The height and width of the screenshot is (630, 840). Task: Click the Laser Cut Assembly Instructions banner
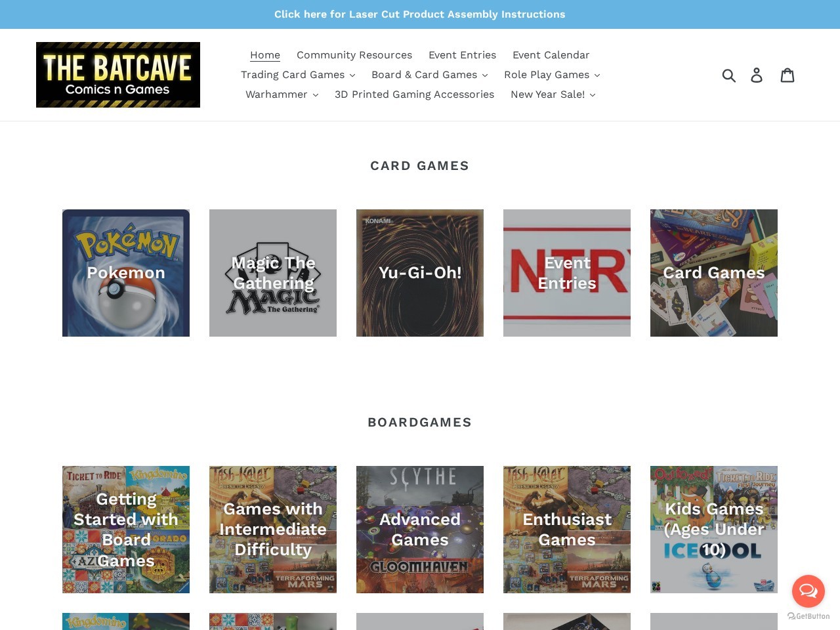click(420, 14)
